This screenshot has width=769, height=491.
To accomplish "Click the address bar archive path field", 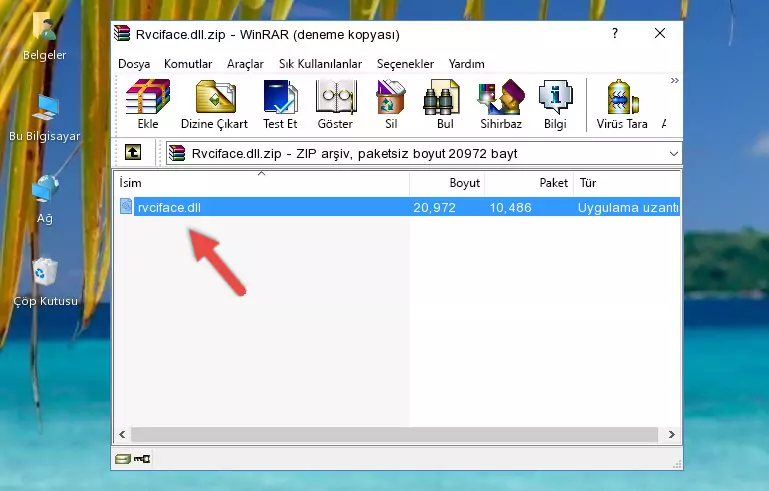I will click(423, 154).
